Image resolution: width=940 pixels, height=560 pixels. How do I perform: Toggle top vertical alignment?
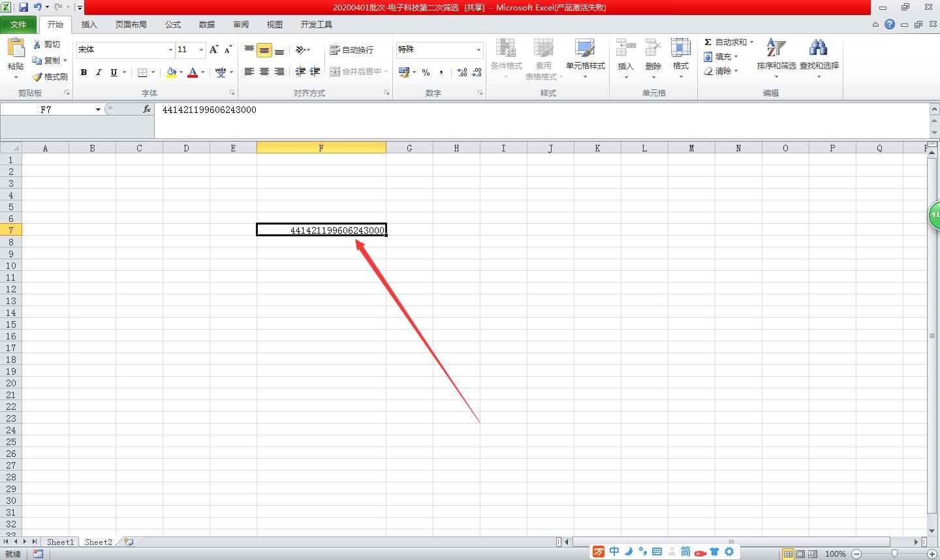249,50
